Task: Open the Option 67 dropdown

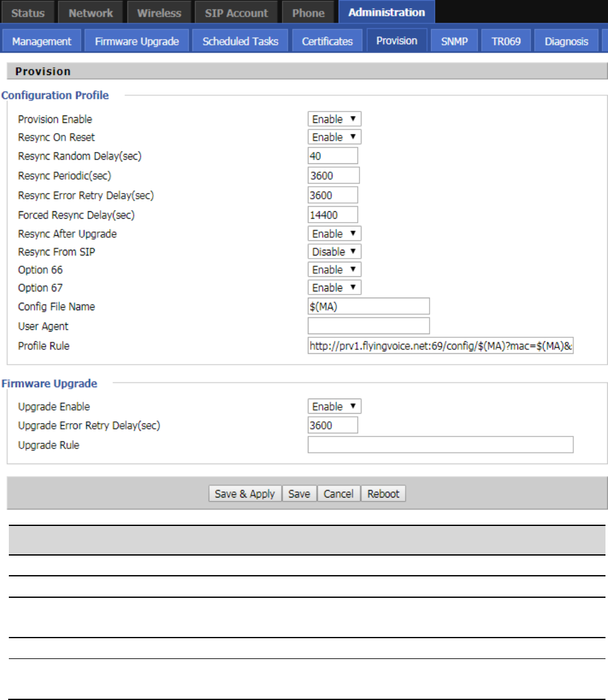Action: click(334, 288)
